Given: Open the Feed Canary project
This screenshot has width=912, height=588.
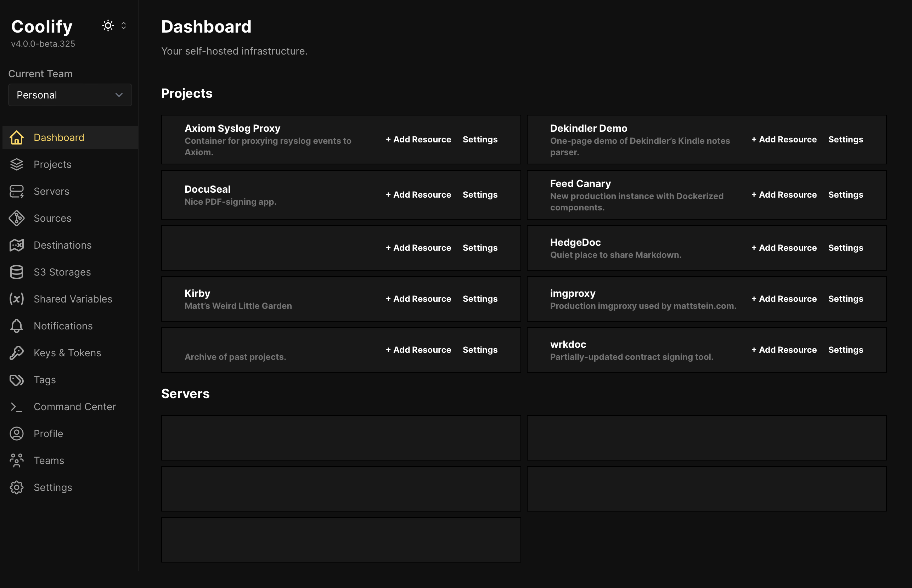Looking at the screenshot, I should pyautogui.click(x=580, y=183).
